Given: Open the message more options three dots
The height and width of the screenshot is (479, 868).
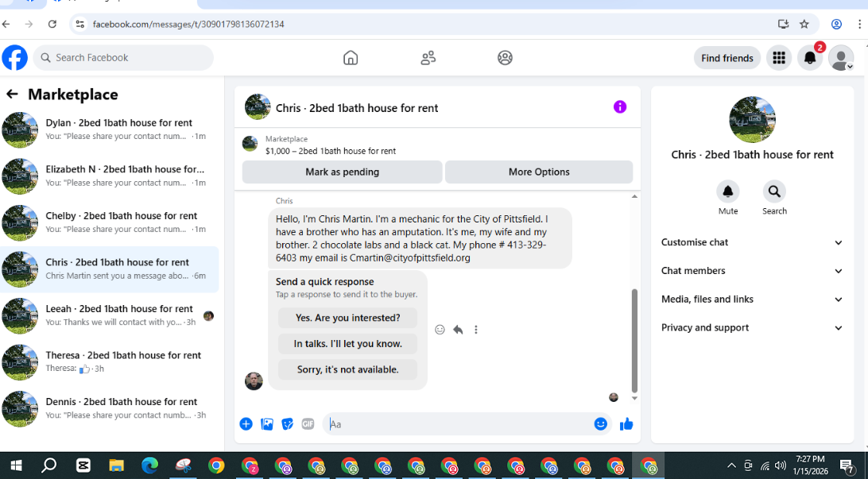Looking at the screenshot, I should point(475,330).
